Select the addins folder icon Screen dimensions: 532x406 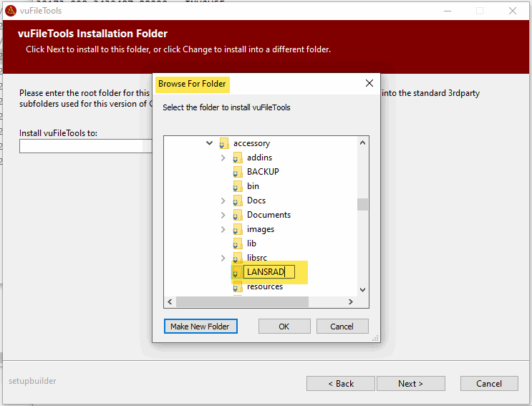pyautogui.click(x=238, y=158)
